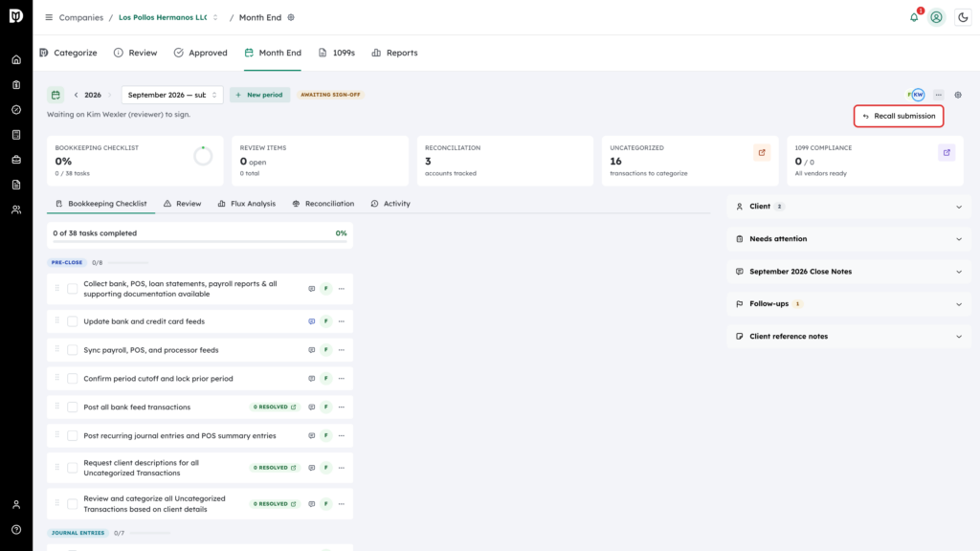Image resolution: width=980 pixels, height=551 pixels.
Task: Open the calendar icon next to 2026
Action: 56,95
